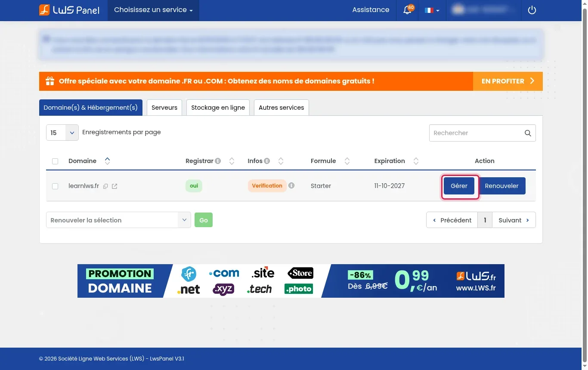Go to Précédent page
Viewport: 588px width, 370px height.
coord(452,220)
